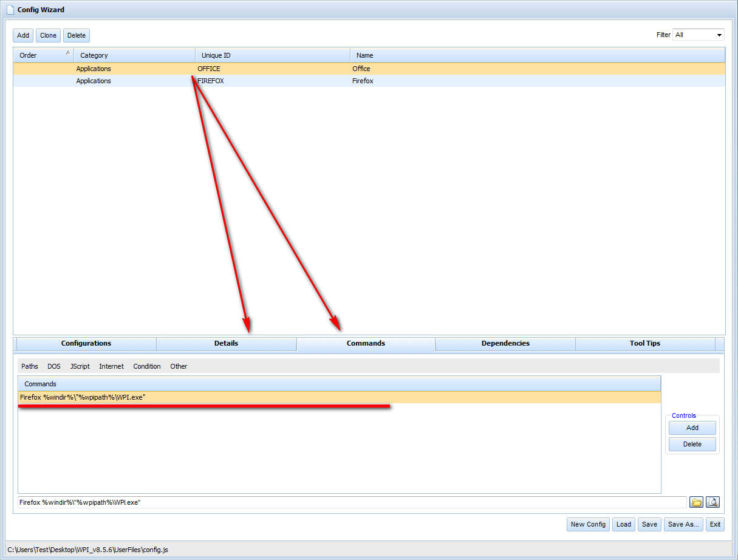Click the Clone button at top
The image size is (738, 560).
tap(48, 35)
